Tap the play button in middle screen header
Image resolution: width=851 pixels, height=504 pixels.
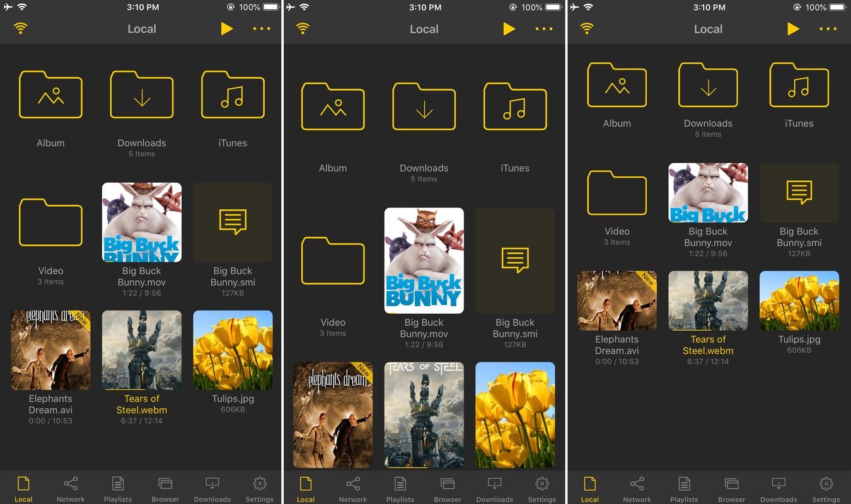pyautogui.click(x=509, y=29)
